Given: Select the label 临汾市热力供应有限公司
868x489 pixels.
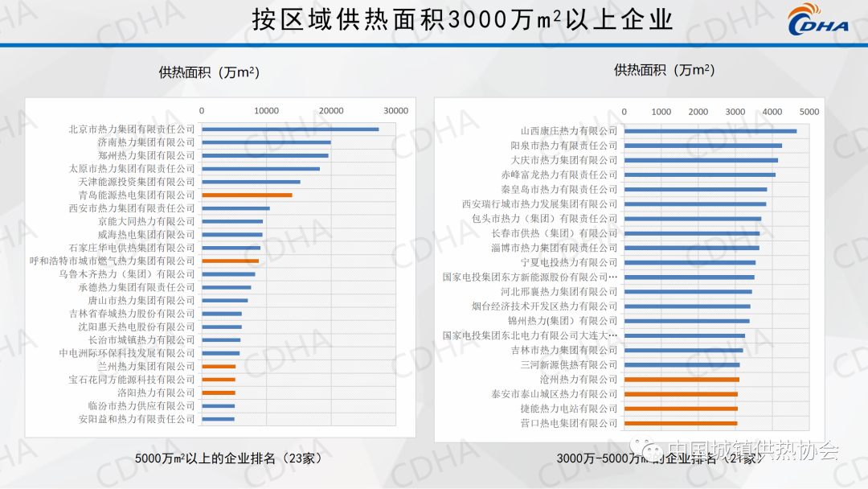Looking at the screenshot, I should (x=141, y=406).
